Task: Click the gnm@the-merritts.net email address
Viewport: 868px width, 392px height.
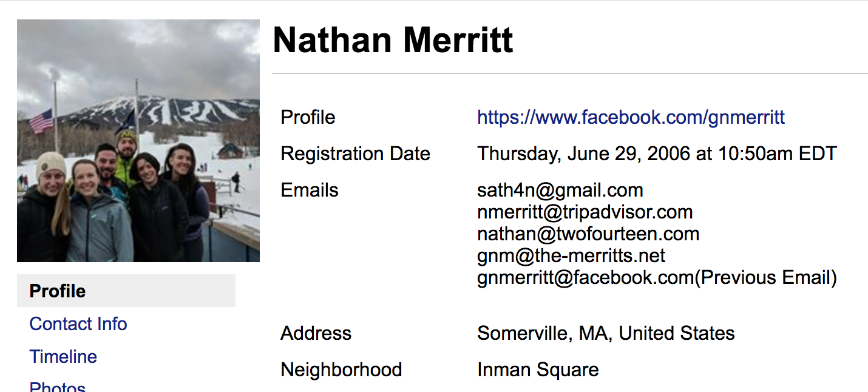Action: pos(571,255)
